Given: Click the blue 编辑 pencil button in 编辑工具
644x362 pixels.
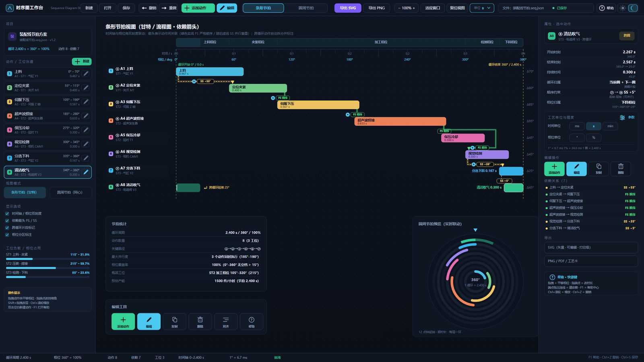Looking at the screenshot, I should click(149, 321).
